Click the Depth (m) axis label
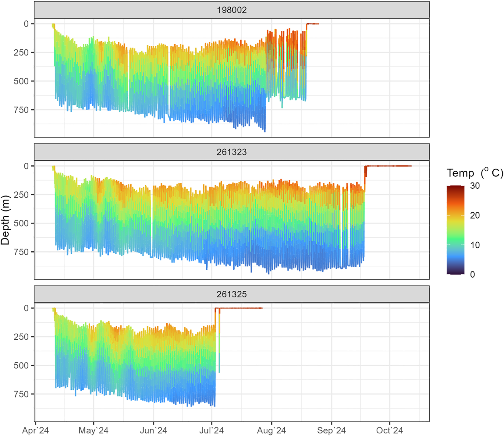504x436 pixels. [x=6, y=218]
